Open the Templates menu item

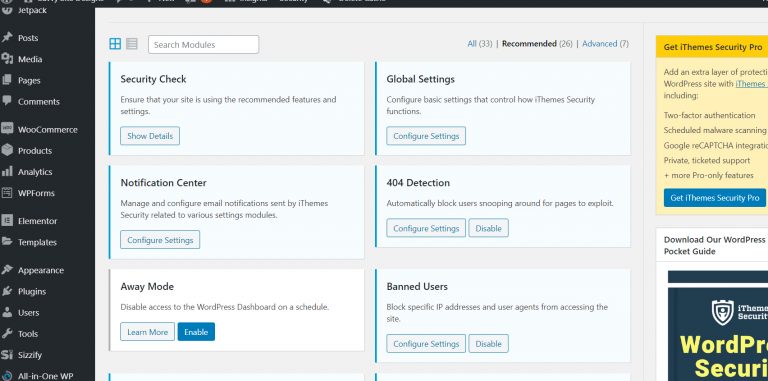click(37, 242)
